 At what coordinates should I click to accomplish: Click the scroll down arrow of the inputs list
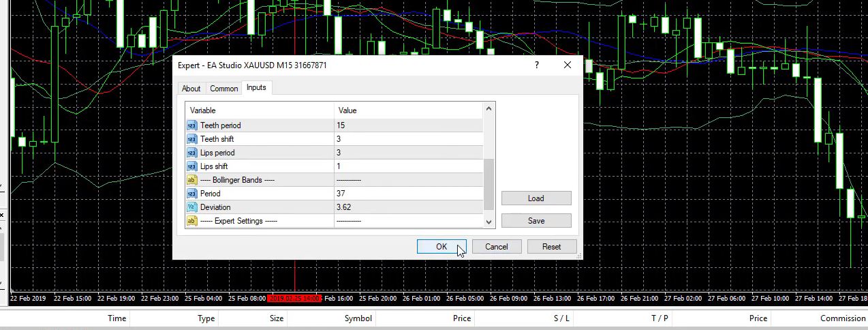click(489, 222)
